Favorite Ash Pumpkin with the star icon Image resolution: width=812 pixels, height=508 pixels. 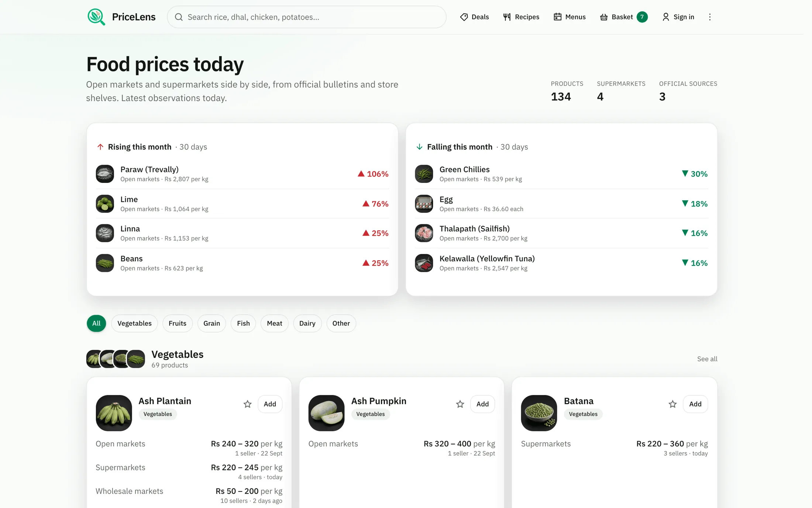[x=460, y=404]
